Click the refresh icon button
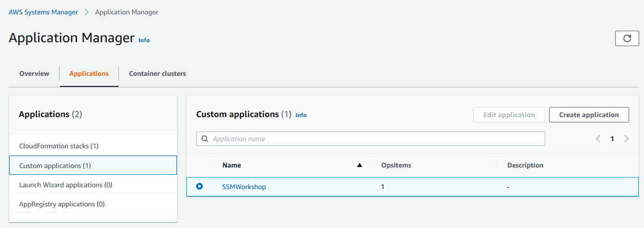Image resolution: width=644 pixels, height=228 pixels. pos(627,38)
